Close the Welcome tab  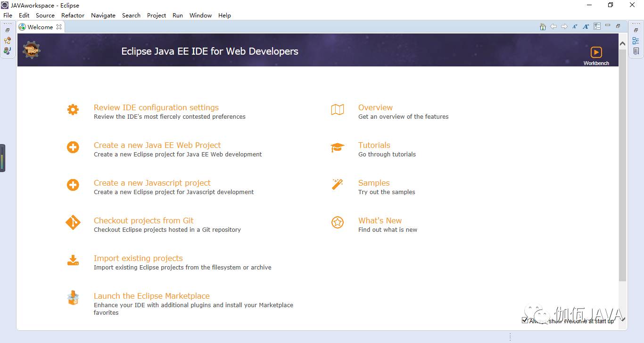[59, 27]
